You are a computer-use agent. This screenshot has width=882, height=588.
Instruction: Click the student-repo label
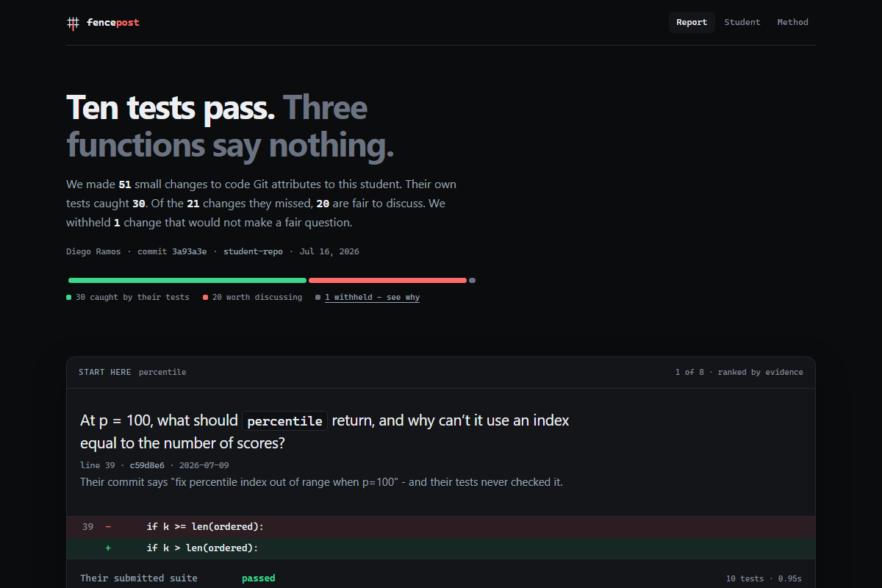(x=253, y=251)
